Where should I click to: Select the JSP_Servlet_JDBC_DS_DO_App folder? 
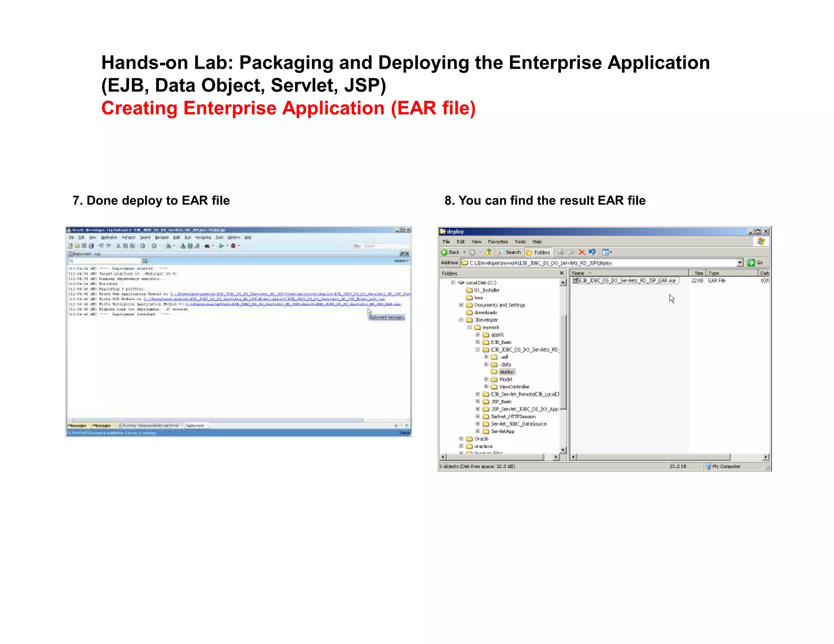tap(520, 409)
